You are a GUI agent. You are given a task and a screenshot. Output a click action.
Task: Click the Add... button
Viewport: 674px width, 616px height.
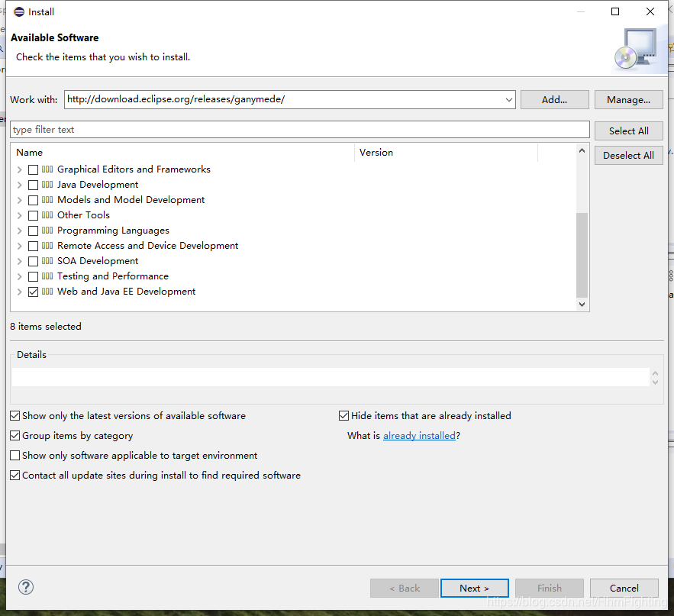[554, 100]
